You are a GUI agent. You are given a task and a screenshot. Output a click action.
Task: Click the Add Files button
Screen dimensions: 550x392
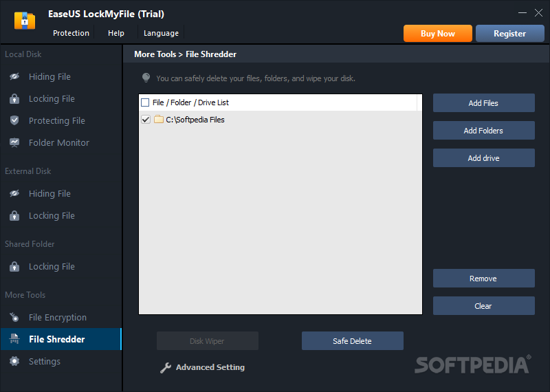(484, 103)
